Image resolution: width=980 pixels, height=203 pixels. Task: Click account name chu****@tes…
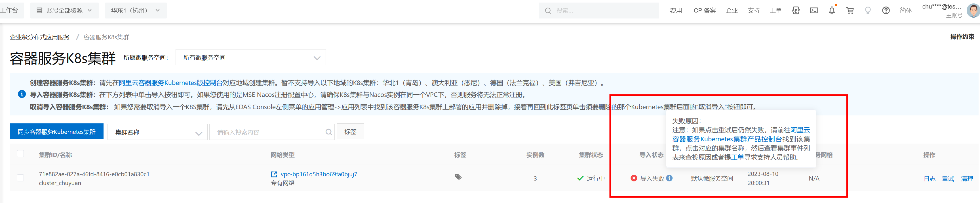click(941, 7)
